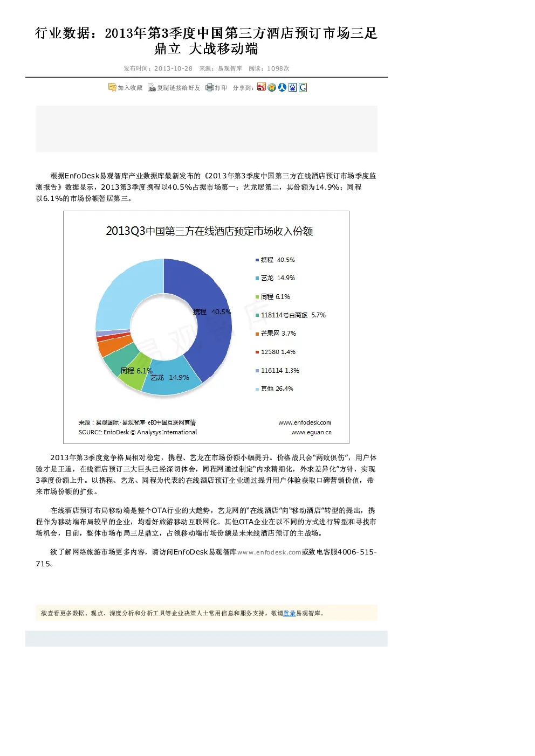
Task: Click the chart title 2013Q3中国第三方在线酒店预定市场收入份额
Action: pos(209,231)
